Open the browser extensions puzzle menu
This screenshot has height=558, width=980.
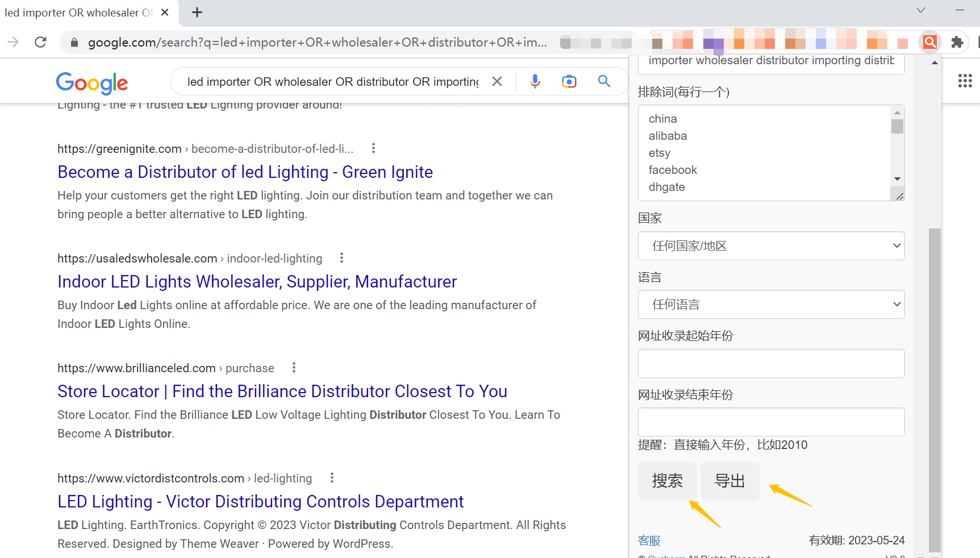click(x=957, y=42)
